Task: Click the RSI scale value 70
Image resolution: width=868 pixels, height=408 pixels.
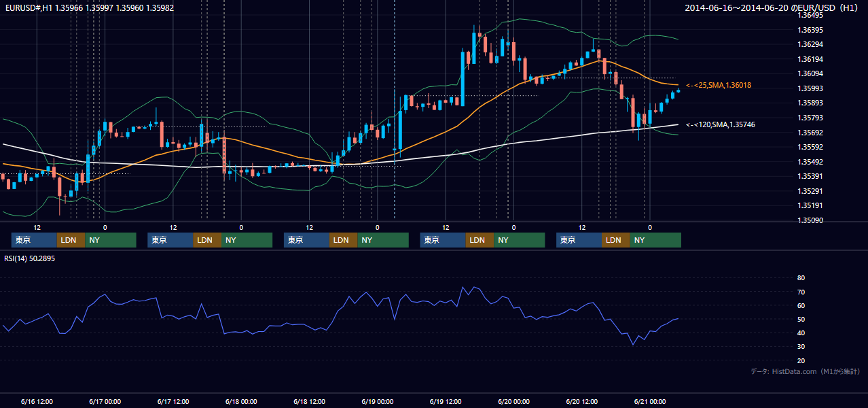Action: pyautogui.click(x=801, y=292)
